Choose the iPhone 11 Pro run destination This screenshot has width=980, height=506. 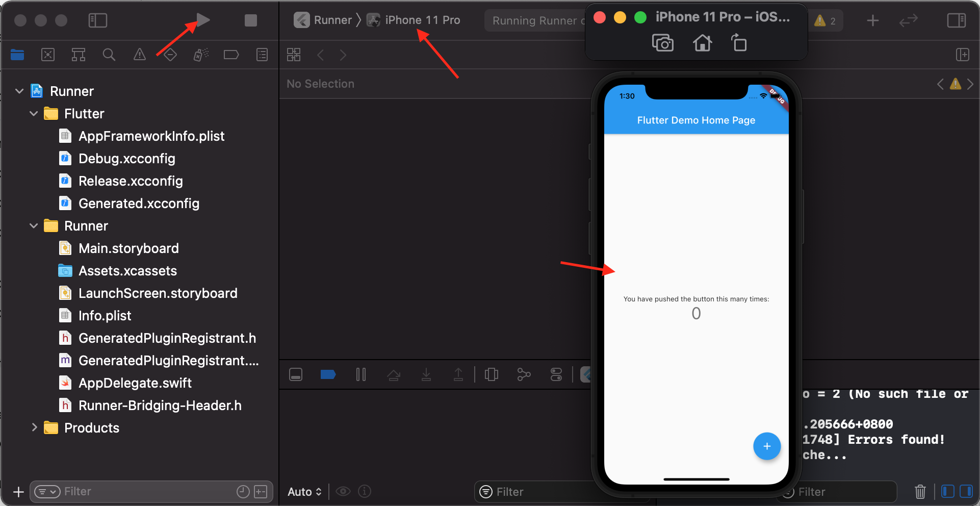coord(414,20)
